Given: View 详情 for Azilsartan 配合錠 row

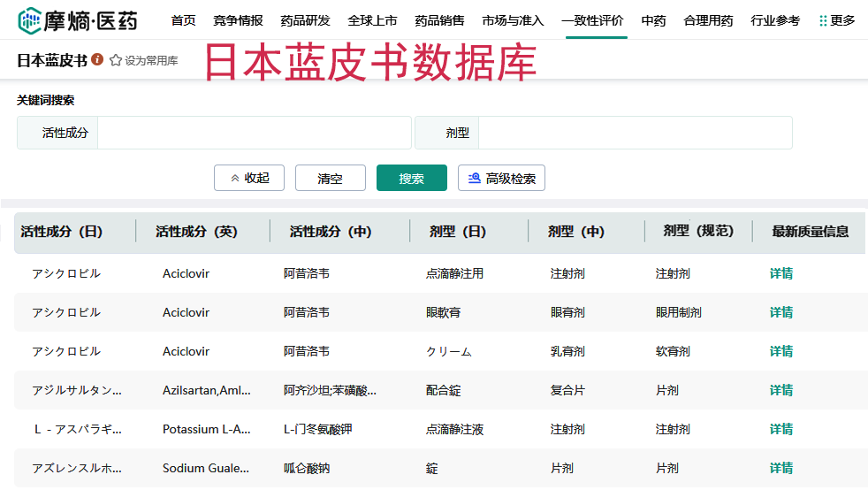Looking at the screenshot, I should [780, 390].
